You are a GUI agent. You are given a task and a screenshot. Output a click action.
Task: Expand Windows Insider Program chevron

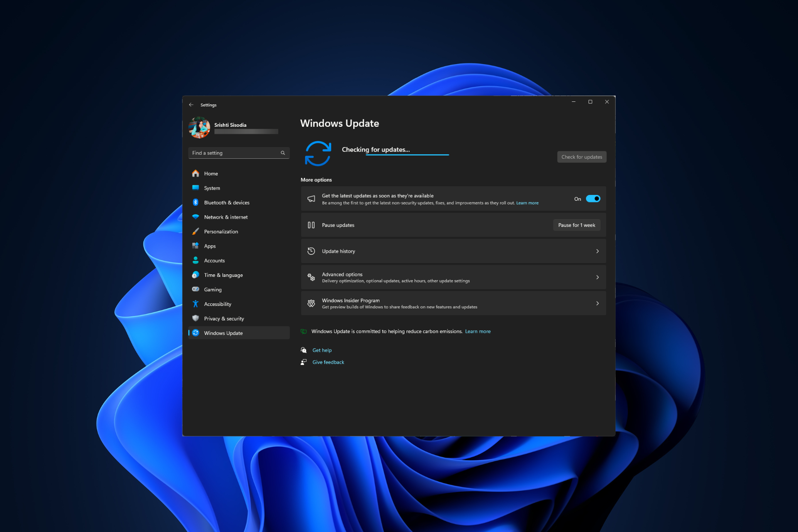[597, 303]
